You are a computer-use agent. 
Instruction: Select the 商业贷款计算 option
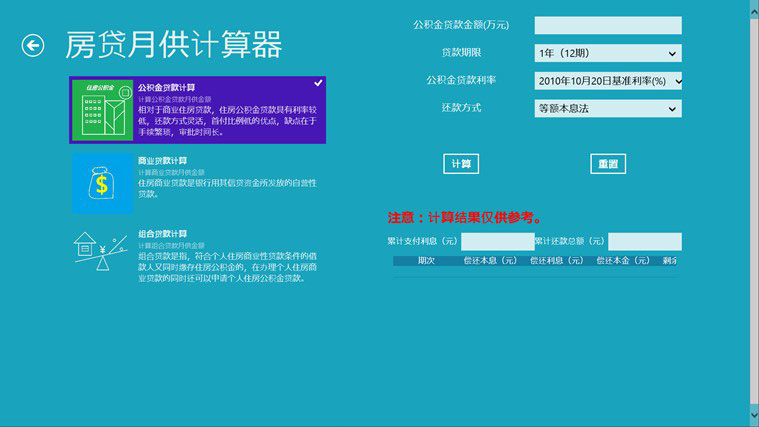coord(197,183)
